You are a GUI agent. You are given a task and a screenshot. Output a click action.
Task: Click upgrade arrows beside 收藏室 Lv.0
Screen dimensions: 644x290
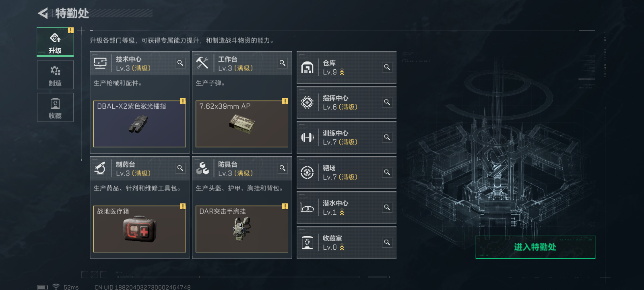(342, 248)
